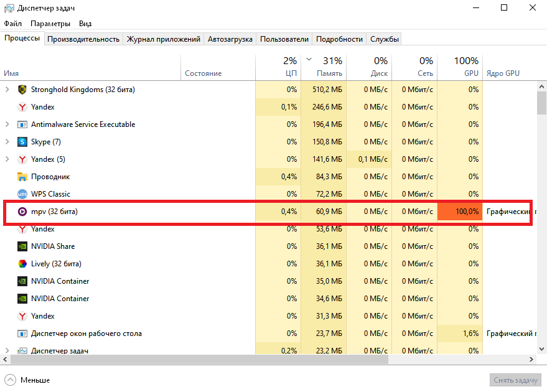
Task: Select the mpv (32 бита) process name
Action: click(x=54, y=212)
